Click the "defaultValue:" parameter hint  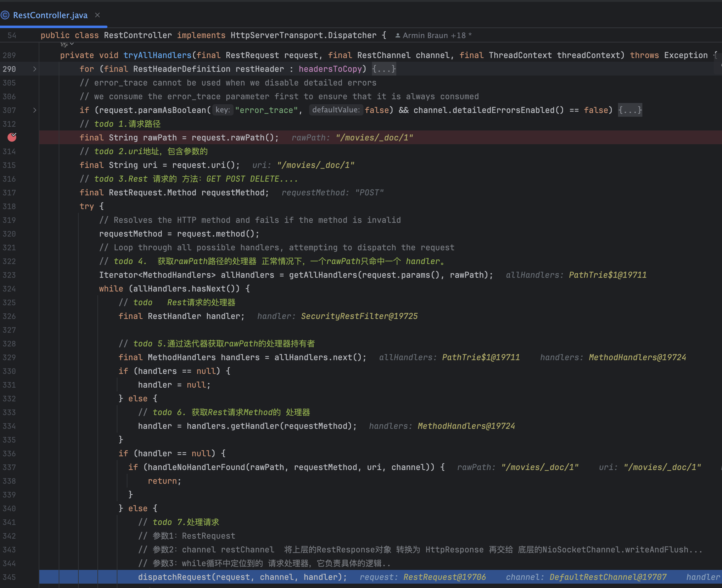pos(336,110)
